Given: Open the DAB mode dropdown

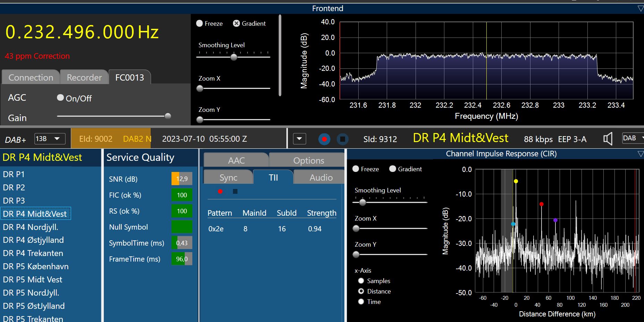Looking at the screenshot, I should [633, 138].
